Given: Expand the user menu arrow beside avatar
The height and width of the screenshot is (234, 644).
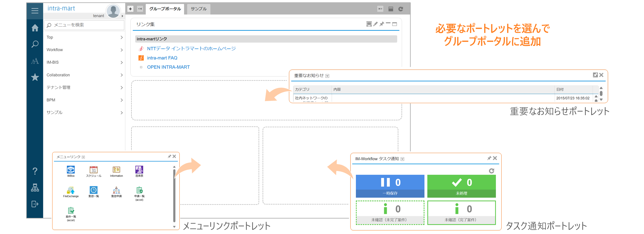Looking at the screenshot, I should click(123, 16).
